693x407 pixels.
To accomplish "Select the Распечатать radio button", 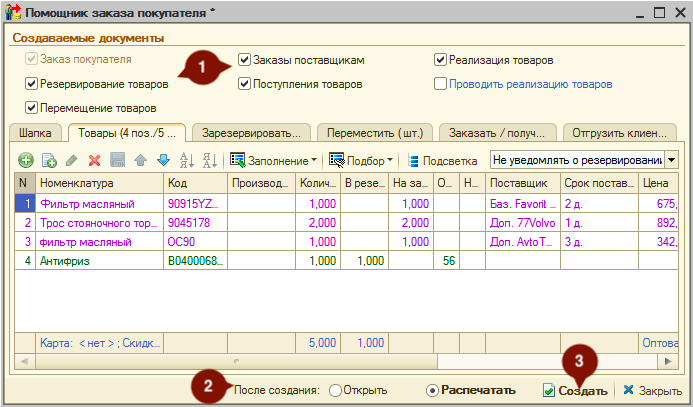I will pyautogui.click(x=432, y=391).
